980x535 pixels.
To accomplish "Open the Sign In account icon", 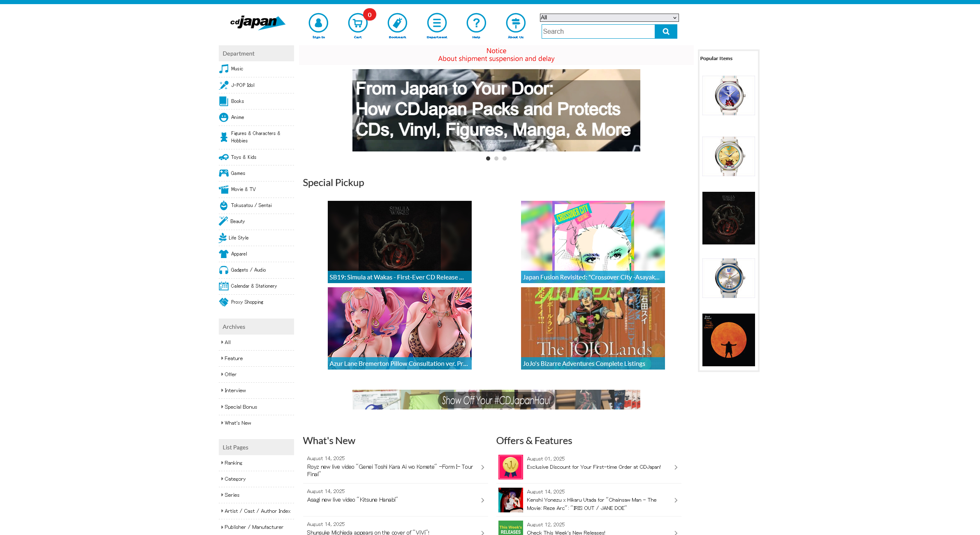I will click(x=318, y=23).
